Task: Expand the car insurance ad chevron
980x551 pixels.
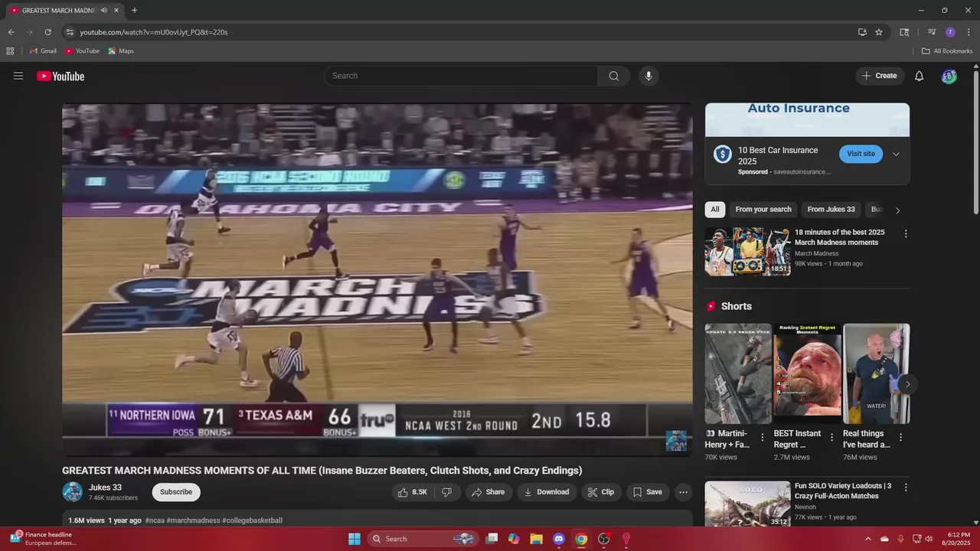Action: point(896,154)
